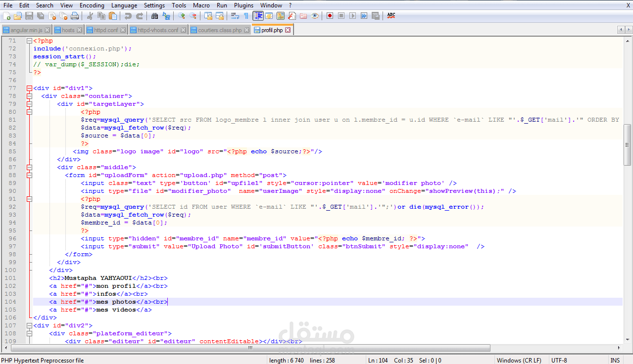This screenshot has width=633, height=364.
Task: Click the ABC spell check icon
Action: pos(391,16)
